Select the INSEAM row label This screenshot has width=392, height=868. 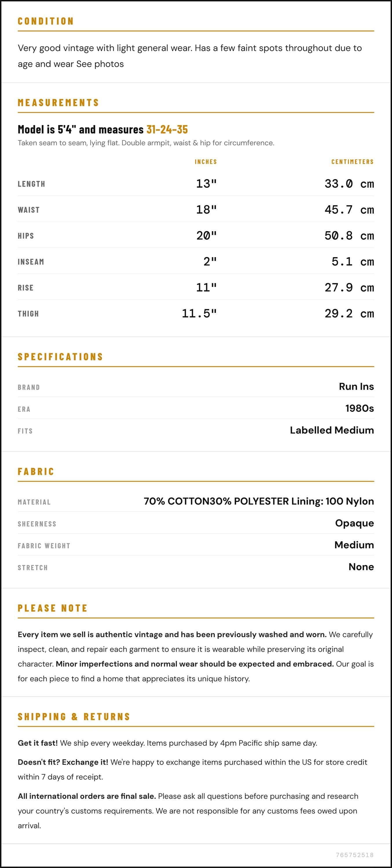pos(31,262)
